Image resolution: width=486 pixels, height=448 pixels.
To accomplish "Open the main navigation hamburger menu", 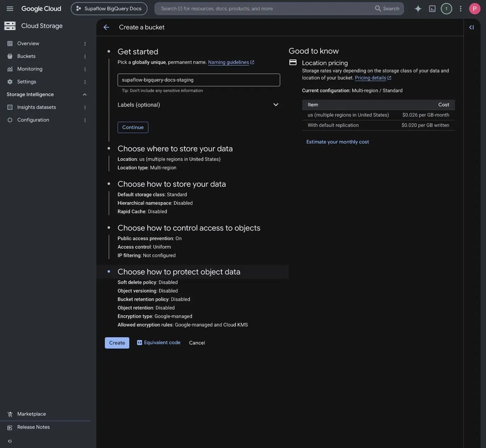I will 10,8.
